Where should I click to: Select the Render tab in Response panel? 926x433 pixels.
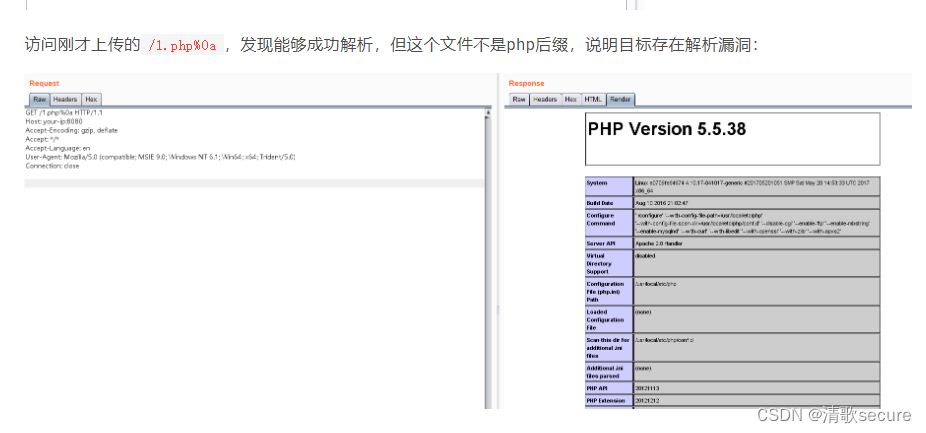pos(621,99)
